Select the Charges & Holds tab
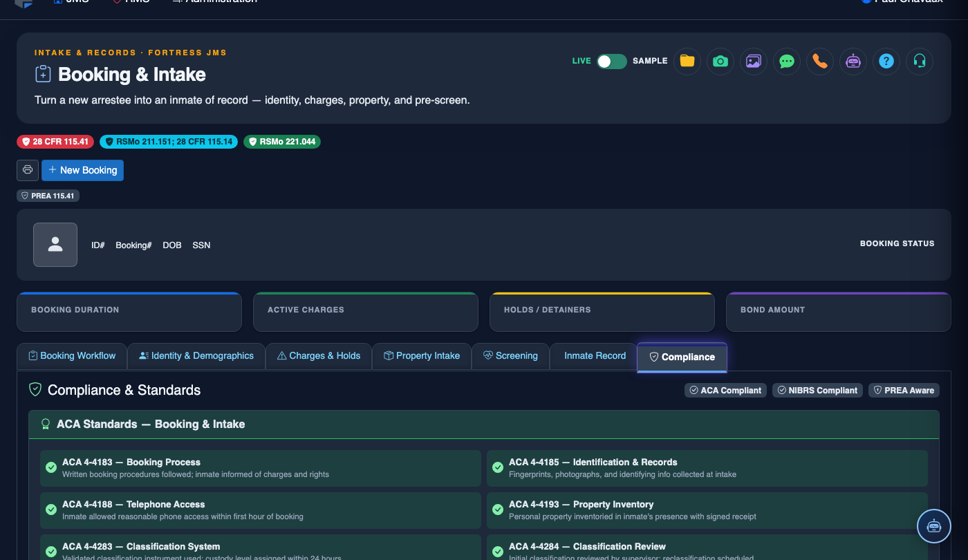Screen dimensions: 968x560 [x=319, y=356]
